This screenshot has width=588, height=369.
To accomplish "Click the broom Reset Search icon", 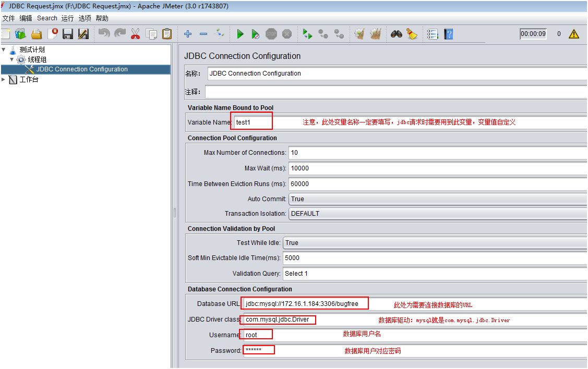I will (x=412, y=34).
